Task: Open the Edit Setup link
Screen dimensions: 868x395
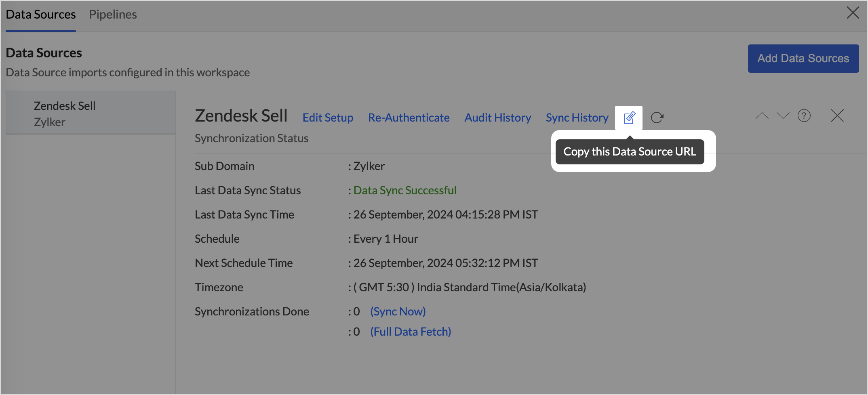Action: [x=328, y=118]
